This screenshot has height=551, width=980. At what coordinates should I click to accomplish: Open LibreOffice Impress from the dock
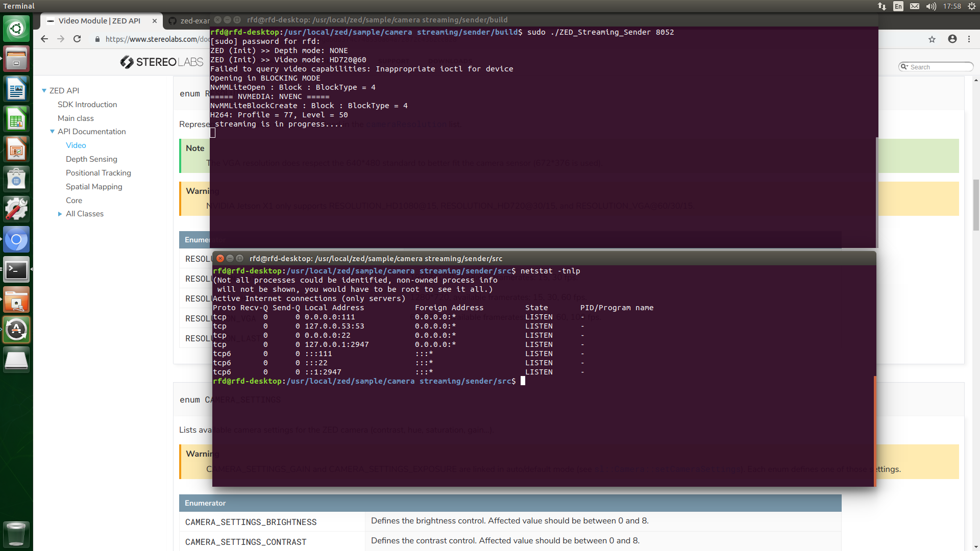(17, 149)
